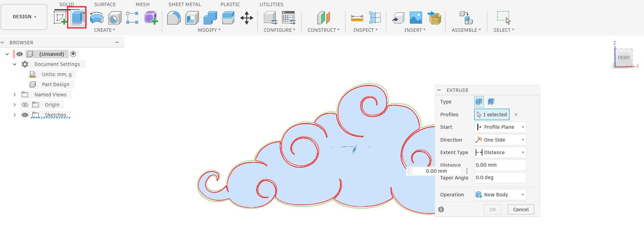
Task: Click the Insert Mesh icon
Action: (434, 18)
